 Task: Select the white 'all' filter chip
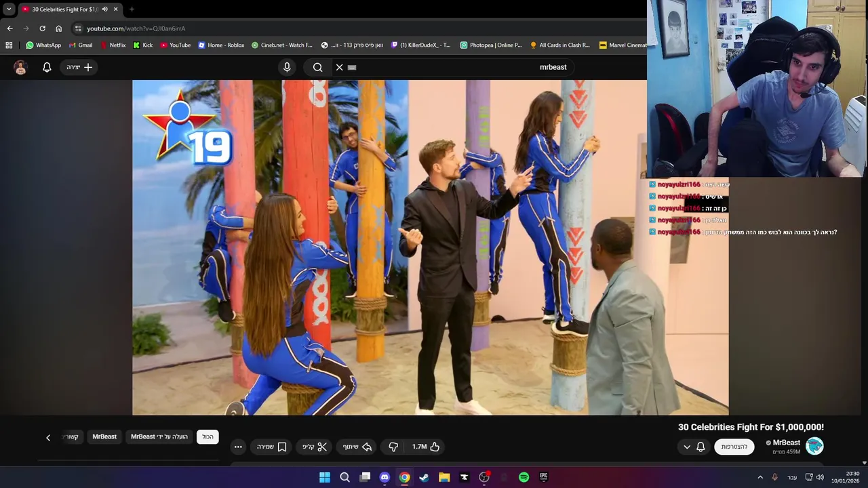click(x=208, y=437)
